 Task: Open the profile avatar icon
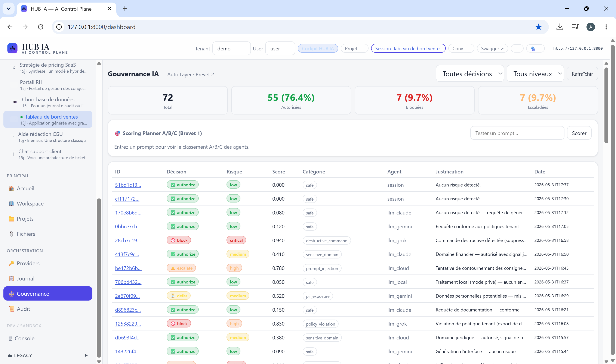pyautogui.click(x=591, y=27)
